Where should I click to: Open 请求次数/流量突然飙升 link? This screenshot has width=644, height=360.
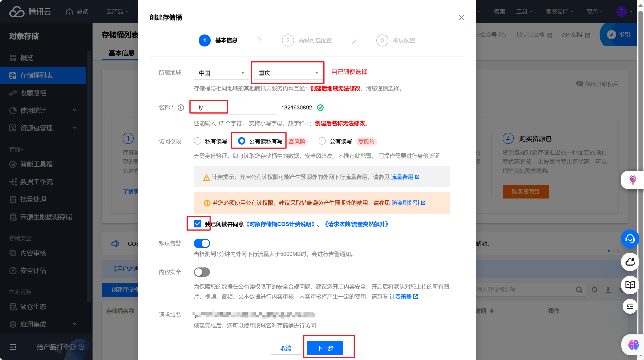pos(356,224)
